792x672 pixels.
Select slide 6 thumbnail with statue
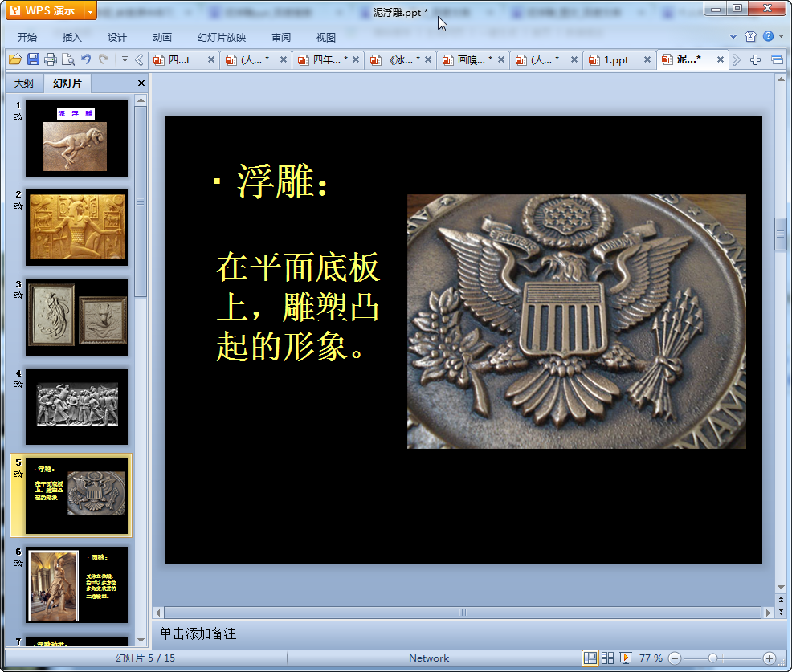(77, 584)
